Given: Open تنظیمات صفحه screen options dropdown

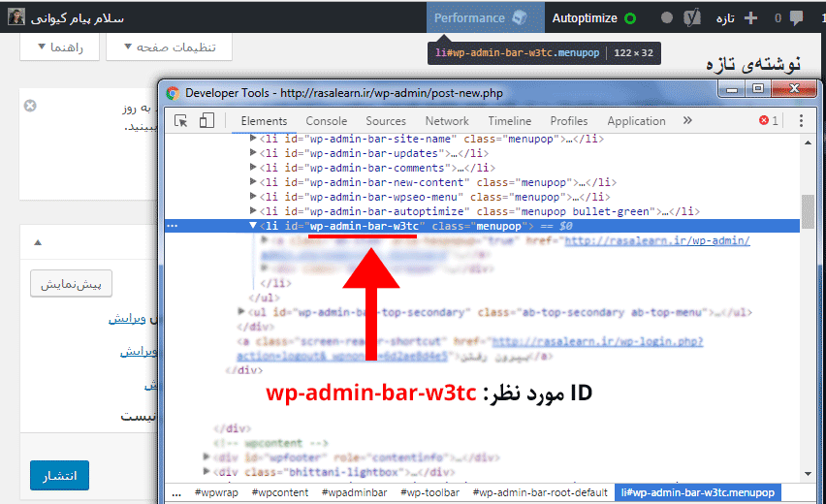Looking at the screenshot, I should (x=169, y=47).
